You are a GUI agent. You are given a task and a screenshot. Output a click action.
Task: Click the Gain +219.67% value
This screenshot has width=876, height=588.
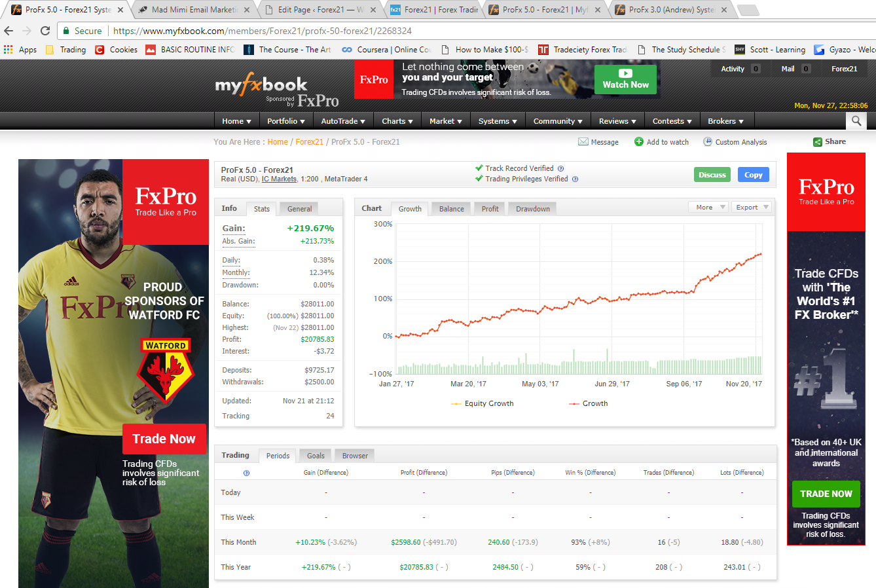point(310,228)
